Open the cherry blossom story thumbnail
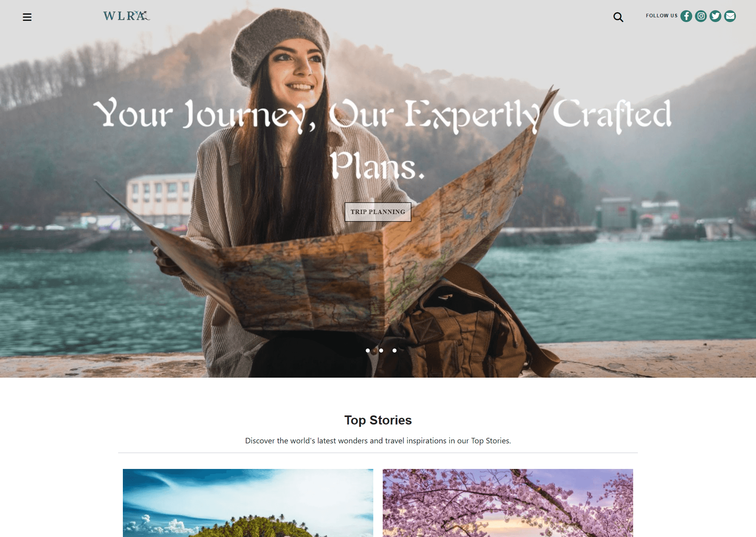Screen dimensions: 756x537 click(x=508, y=503)
